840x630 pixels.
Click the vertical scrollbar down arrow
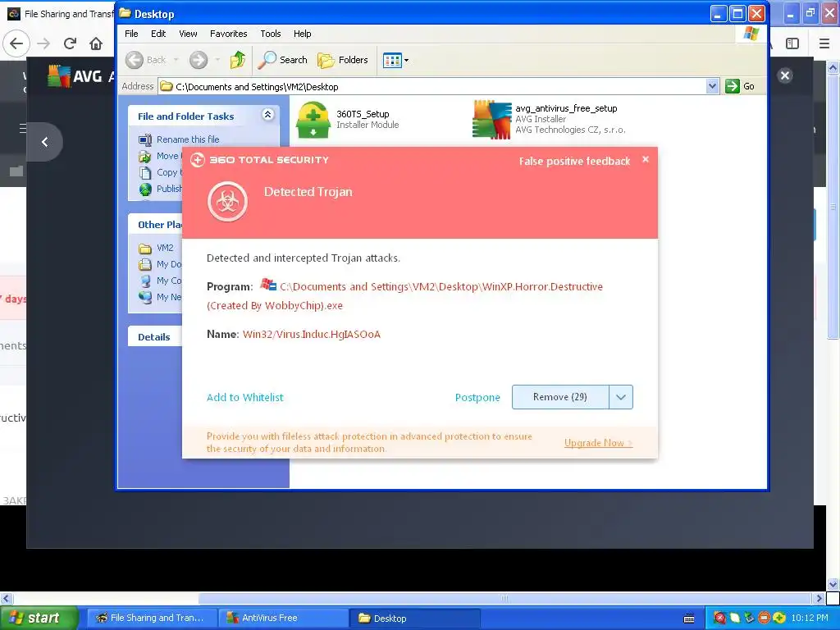(x=833, y=584)
